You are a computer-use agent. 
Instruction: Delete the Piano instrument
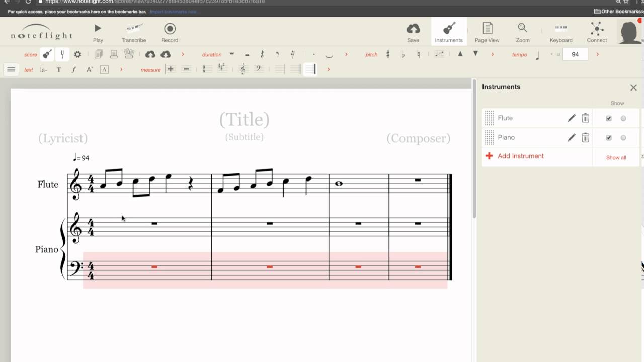tap(585, 138)
